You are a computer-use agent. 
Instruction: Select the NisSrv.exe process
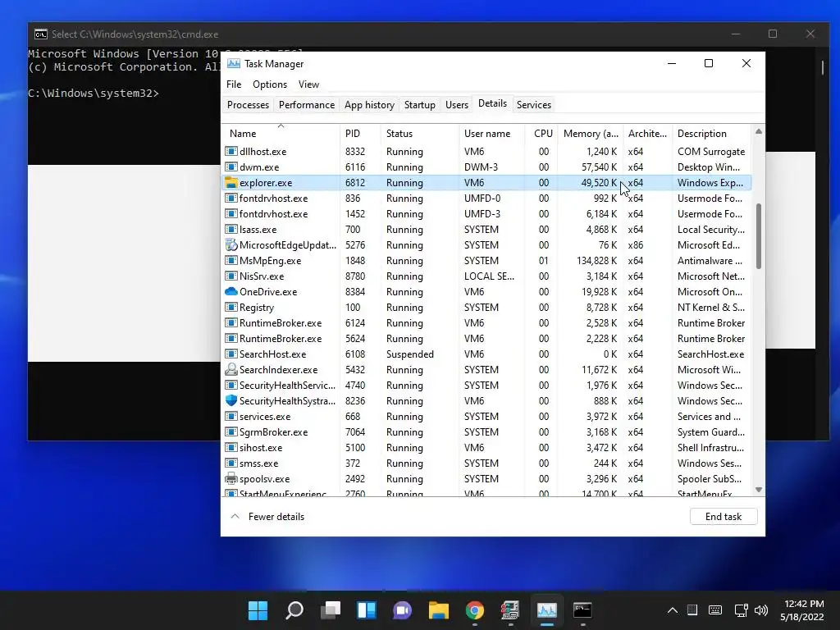486,276
